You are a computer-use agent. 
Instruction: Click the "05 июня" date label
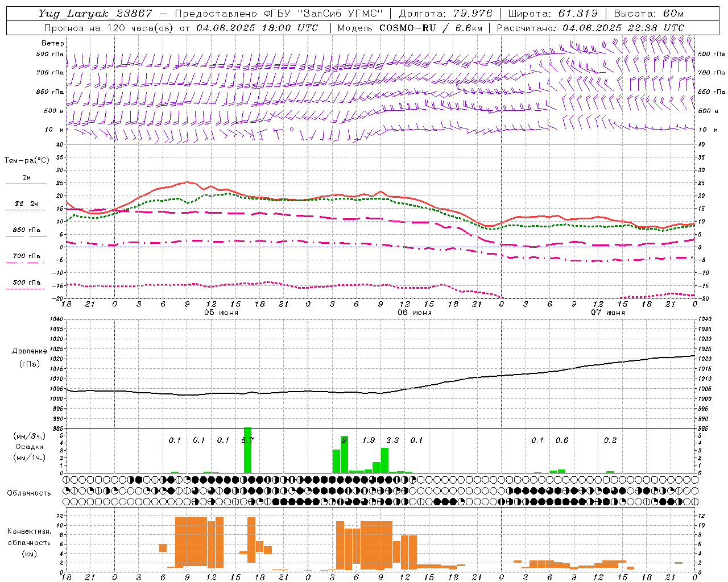pyautogui.click(x=221, y=313)
